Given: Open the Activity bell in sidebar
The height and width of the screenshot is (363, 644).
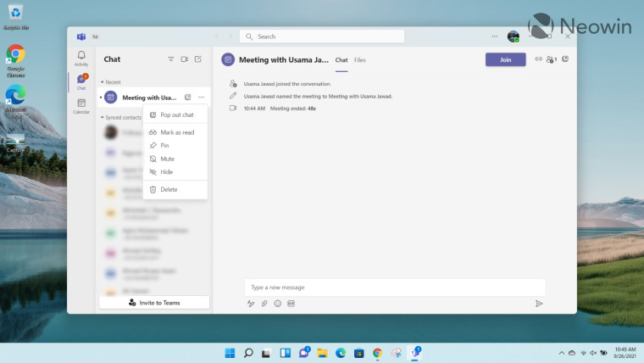Looking at the screenshot, I should point(81,59).
